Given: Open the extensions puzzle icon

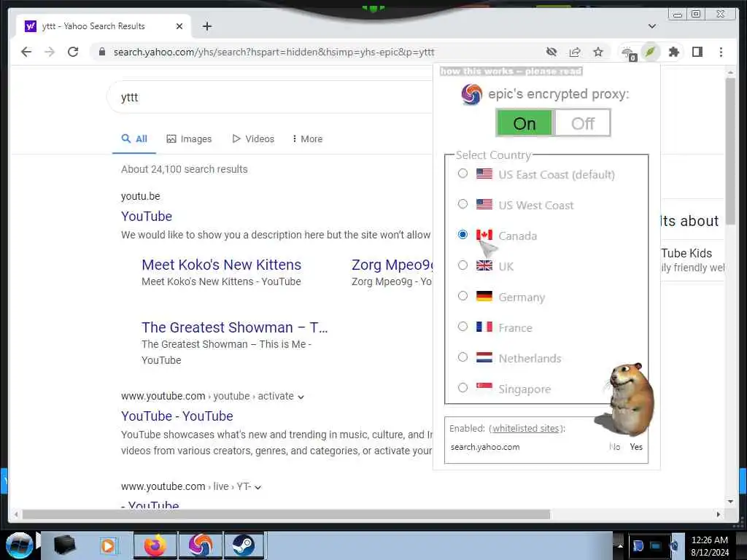Looking at the screenshot, I should tap(673, 52).
